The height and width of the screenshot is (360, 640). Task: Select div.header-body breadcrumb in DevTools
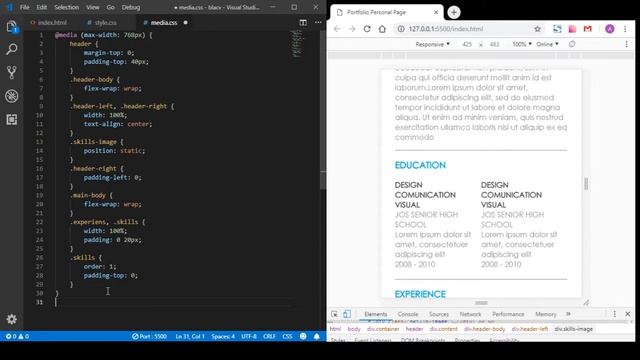484,329
